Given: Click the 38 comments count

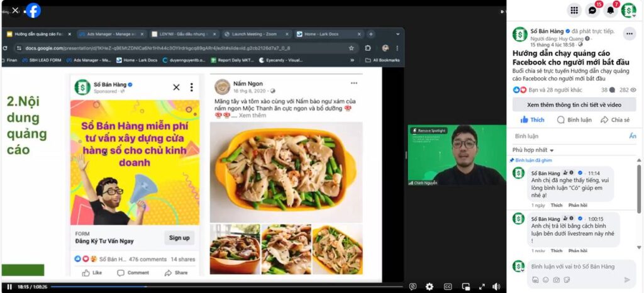Looking at the screenshot, I should coord(608,89).
